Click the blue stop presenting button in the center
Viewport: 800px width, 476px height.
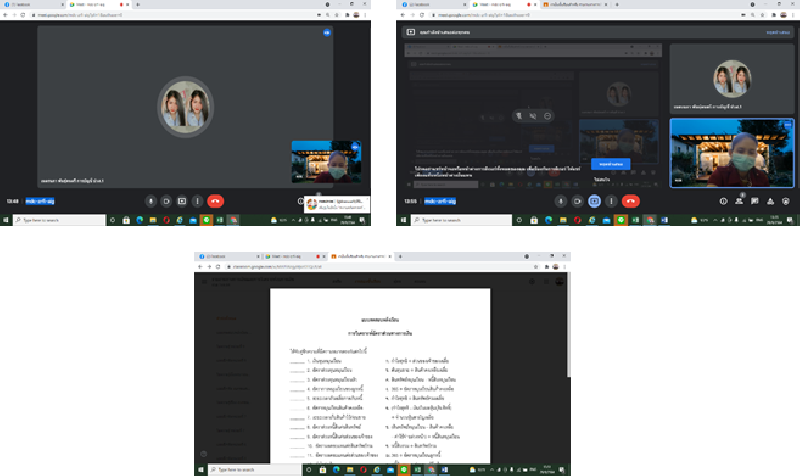point(610,162)
